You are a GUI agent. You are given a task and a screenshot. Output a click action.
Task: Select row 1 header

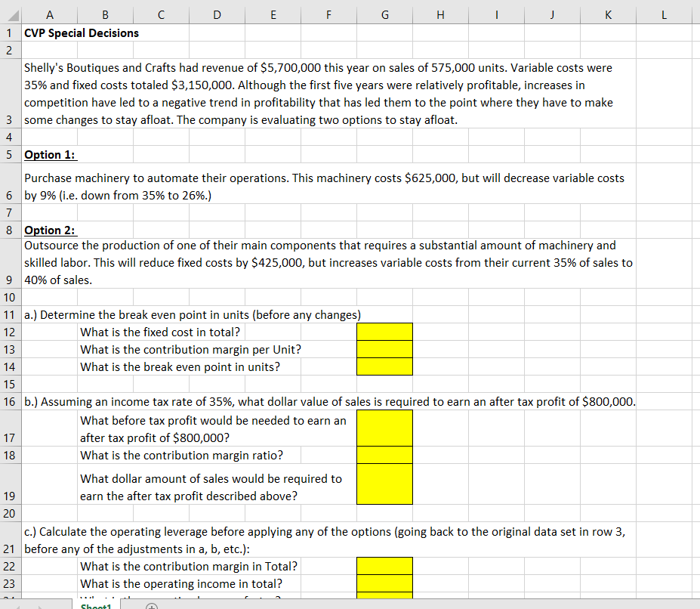point(9,33)
